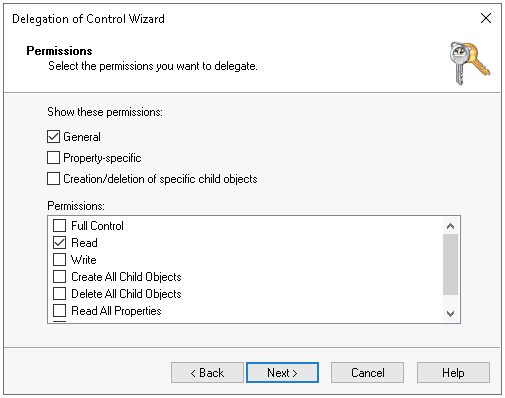Tick Read All Properties permission
This screenshot has width=505, height=398.
click(x=59, y=311)
